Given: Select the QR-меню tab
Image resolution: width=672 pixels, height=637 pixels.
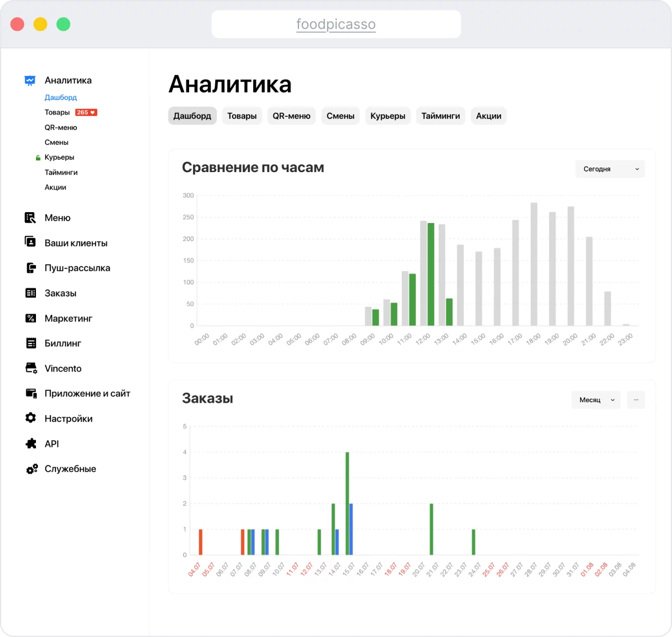Looking at the screenshot, I should click(291, 116).
